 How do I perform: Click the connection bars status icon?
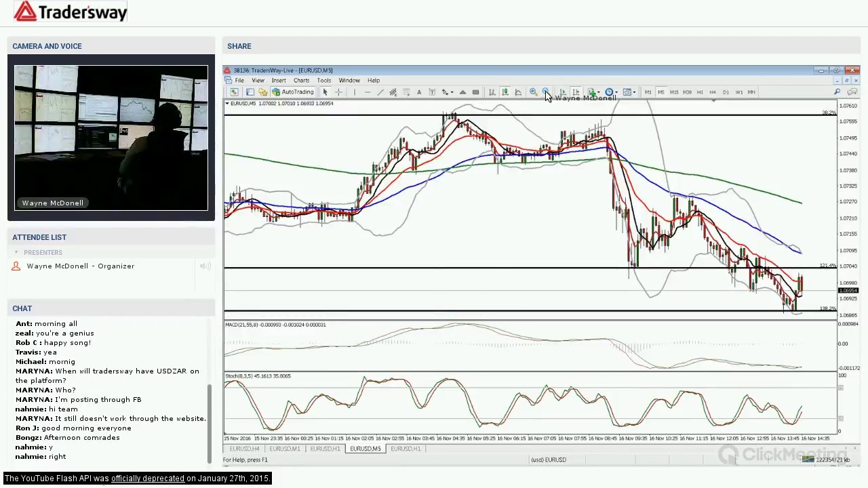(808, 460)
